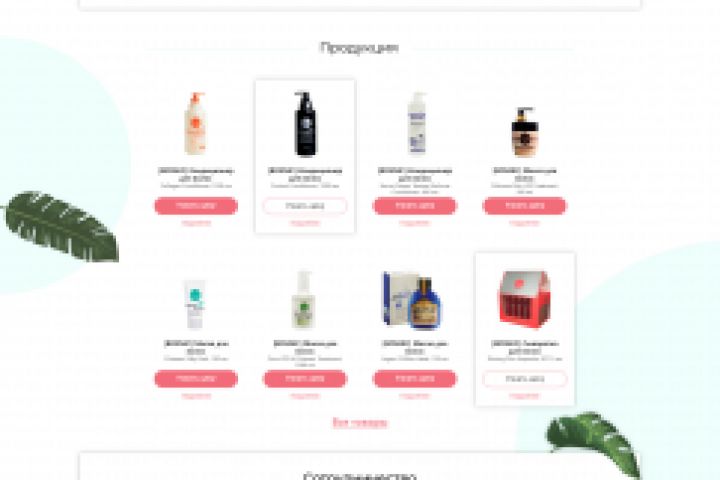Click pink button under white-and-purple bottle
The image size is (720, 480).
point(415,206)
